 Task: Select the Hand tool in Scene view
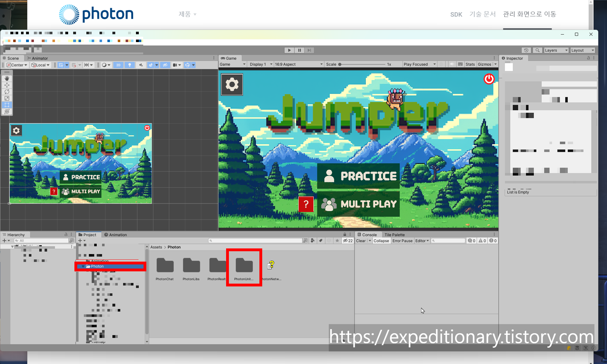click(7, 79)
